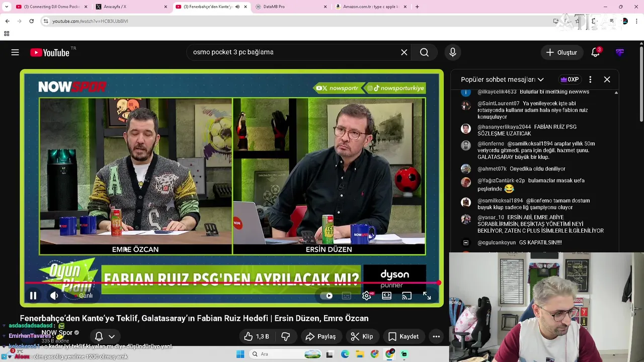Open @ilkaycelik4633 chat message author
644x362 pixels.
click(497, 92)
